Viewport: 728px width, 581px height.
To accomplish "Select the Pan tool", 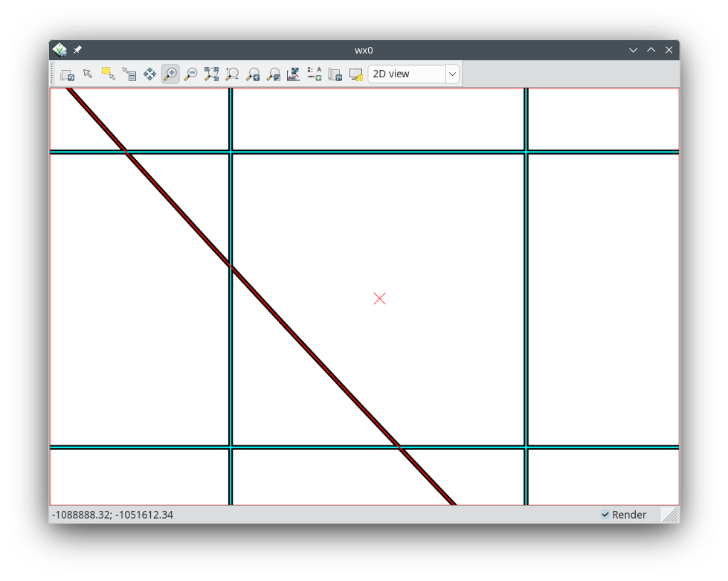I will point(149,74).
